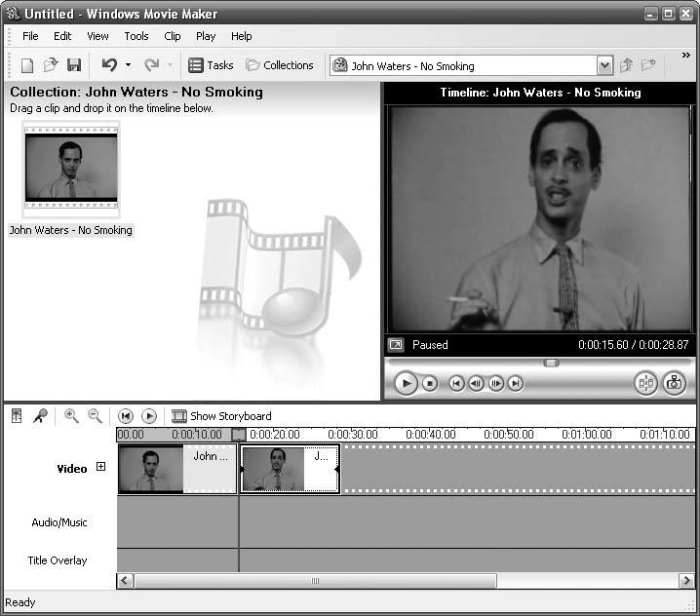The width and height of the screenshot is (700, 616).
Task: Save project with floppy disk icon
Action: [x=74, y=65]
